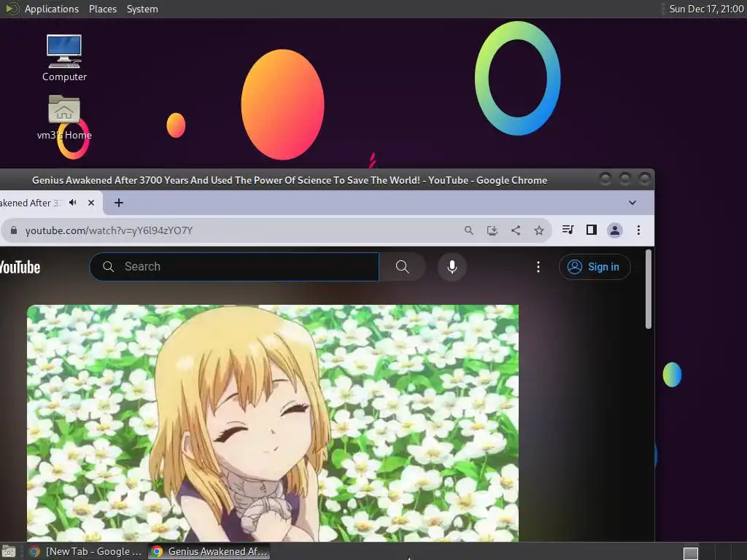The height and width of the screenshot is (560, 747).
Task: Click into the YouTube Search field
Action: pos(234,267)
